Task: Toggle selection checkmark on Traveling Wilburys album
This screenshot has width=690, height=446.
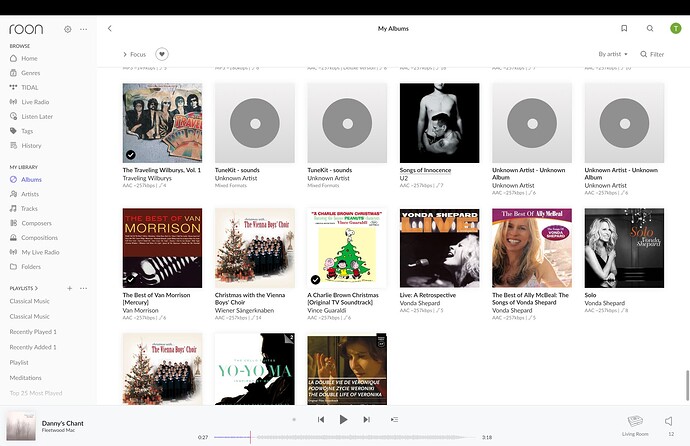Action: click(131, 155)
